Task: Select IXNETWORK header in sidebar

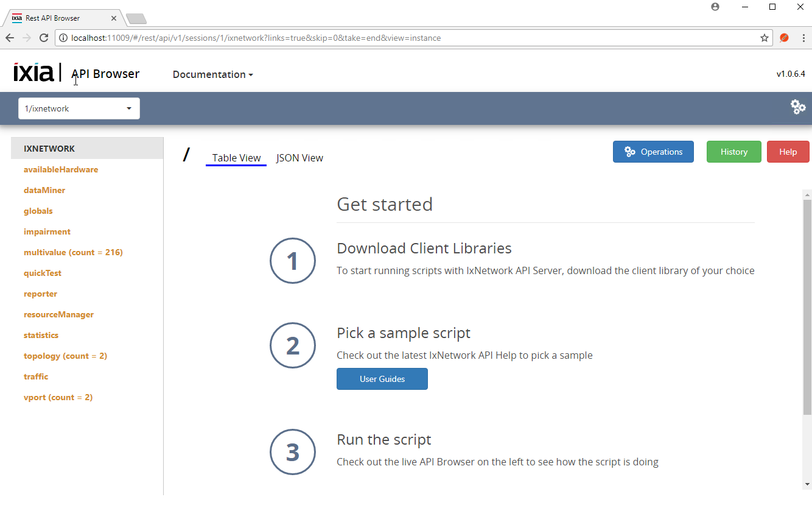Action: pos(87,149)
